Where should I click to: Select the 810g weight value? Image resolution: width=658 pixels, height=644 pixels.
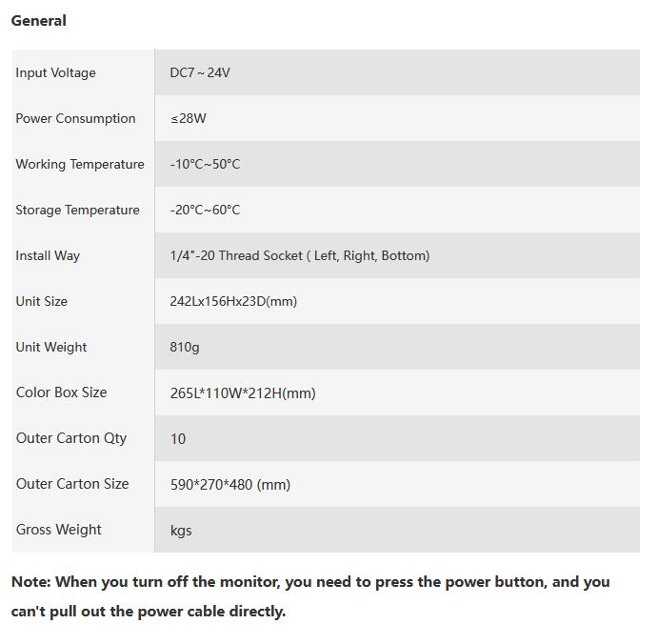coord(185,347)
